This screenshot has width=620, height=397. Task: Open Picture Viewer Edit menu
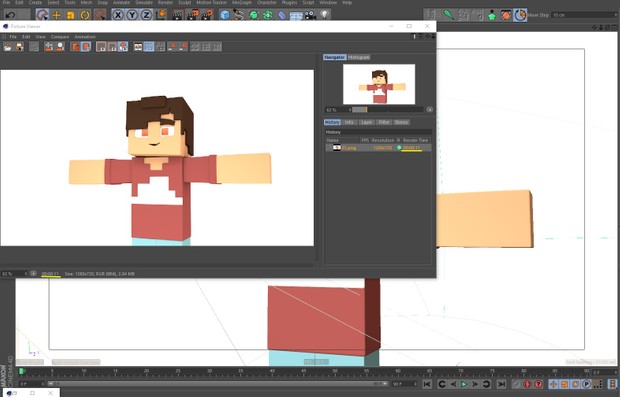pos(26,37)
